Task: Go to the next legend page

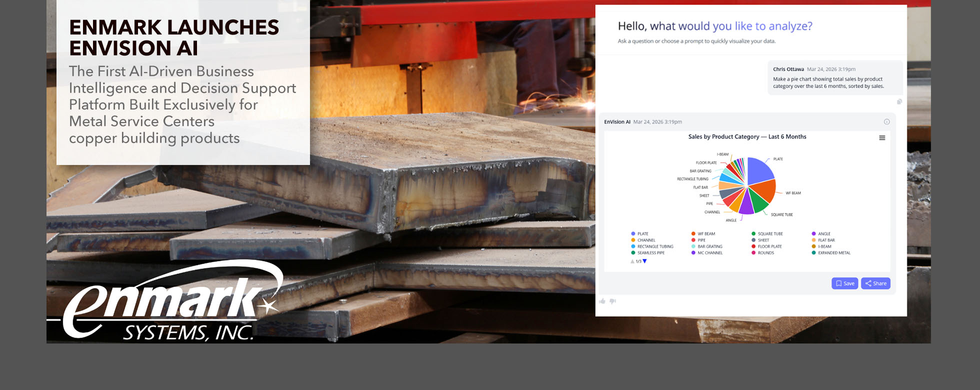Action: tap(644, 261)
